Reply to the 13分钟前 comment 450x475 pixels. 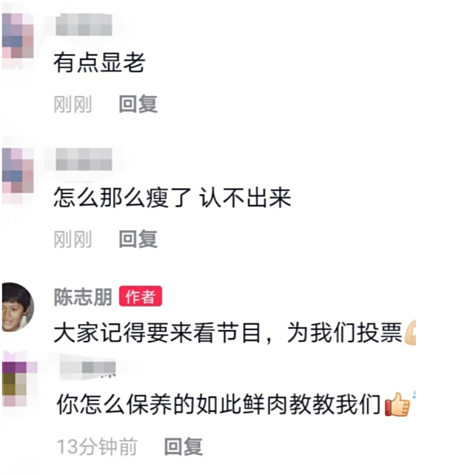click(x=183, y=446)
